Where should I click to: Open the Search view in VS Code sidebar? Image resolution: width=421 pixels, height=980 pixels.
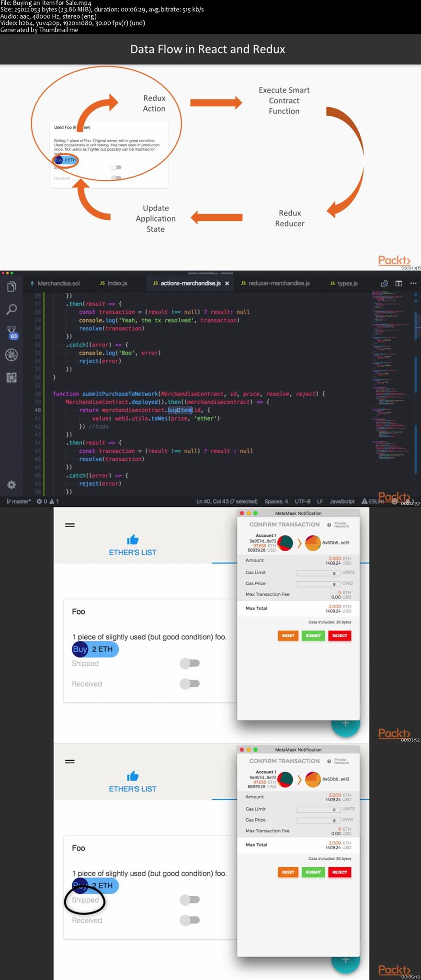click(x=11, y=309)
